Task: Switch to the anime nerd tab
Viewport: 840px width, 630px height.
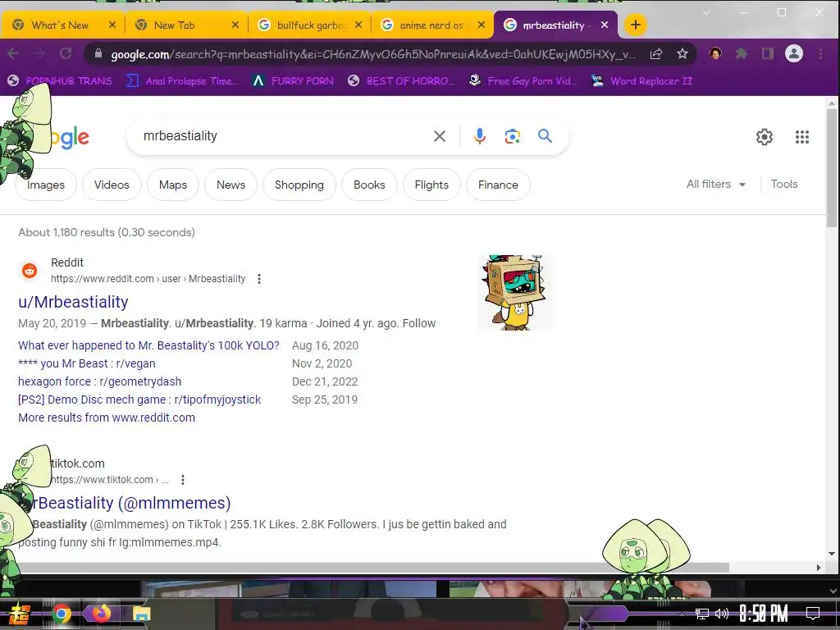Action: pyautogui.click(x=431, y=25)
